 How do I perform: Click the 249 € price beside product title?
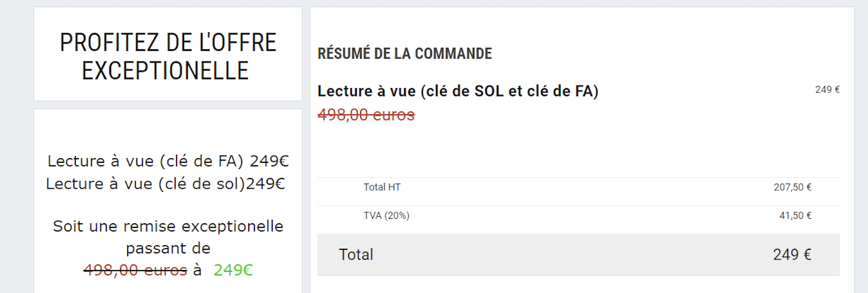[827, 90]
